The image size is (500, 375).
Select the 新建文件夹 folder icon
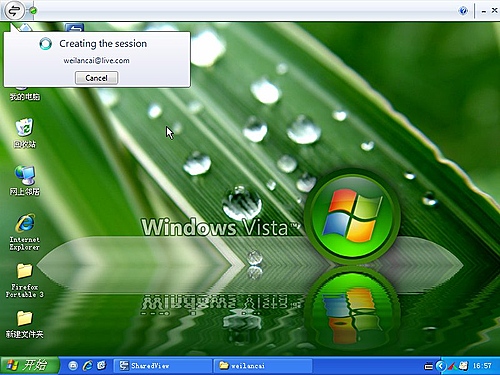tap(24, 318)
